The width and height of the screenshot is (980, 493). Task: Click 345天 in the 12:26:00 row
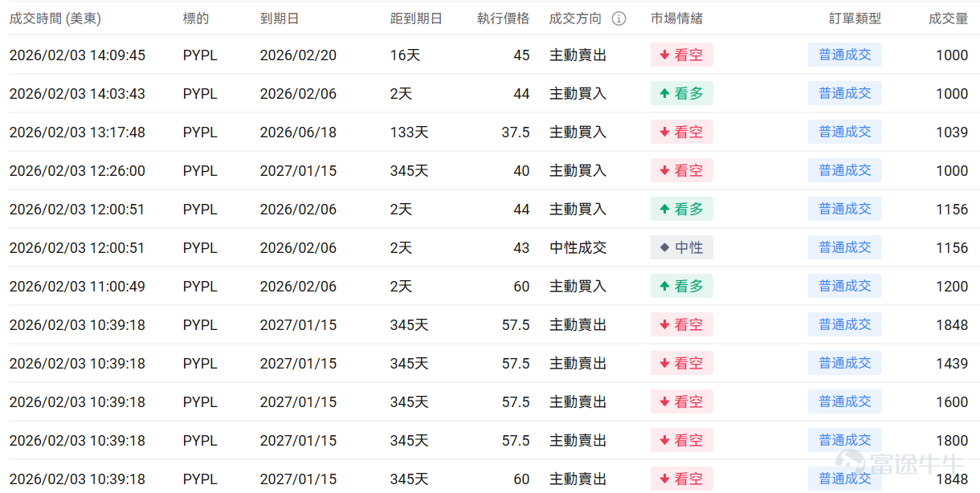coord(410,171)
